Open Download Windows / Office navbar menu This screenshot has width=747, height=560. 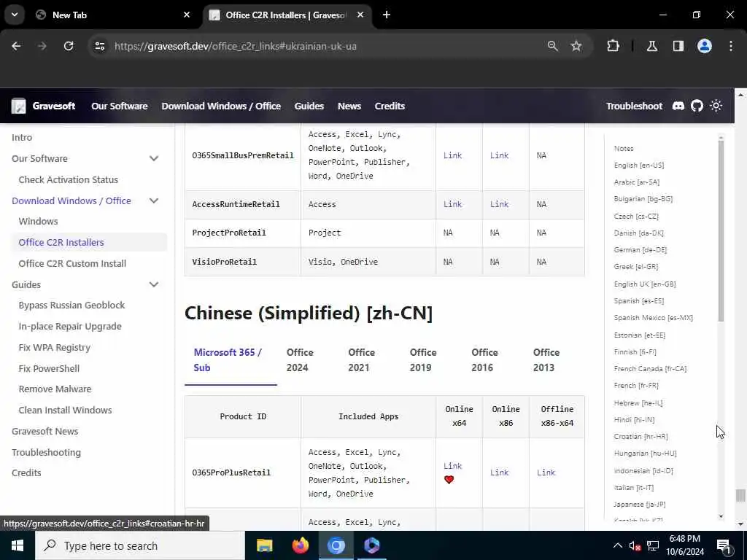click(x=221, y=106)
